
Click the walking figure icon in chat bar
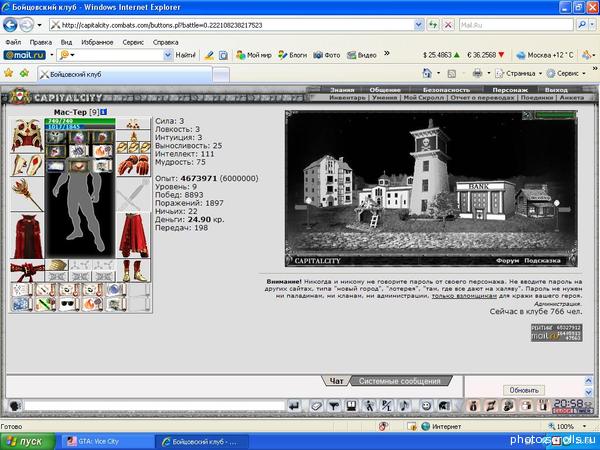pos(369,406)
